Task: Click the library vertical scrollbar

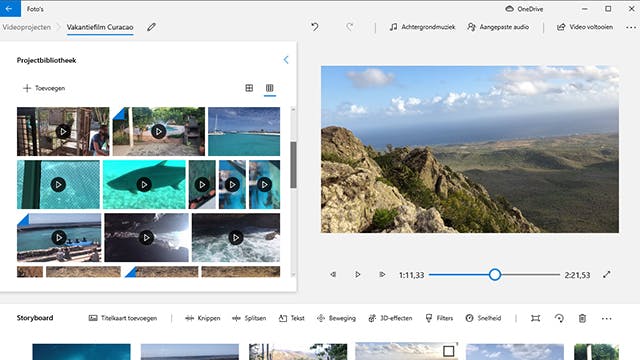Action: click(x=293, y=165)
